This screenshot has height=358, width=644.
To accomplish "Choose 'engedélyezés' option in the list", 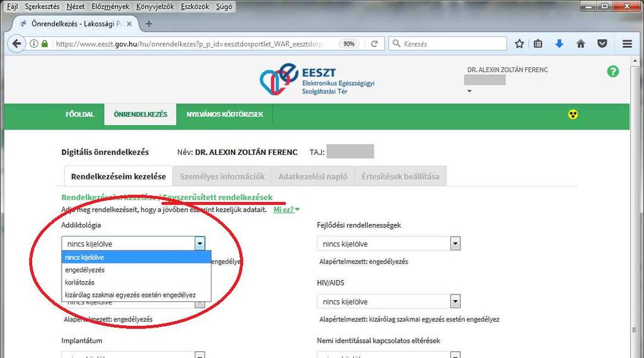I will [137, 270].
